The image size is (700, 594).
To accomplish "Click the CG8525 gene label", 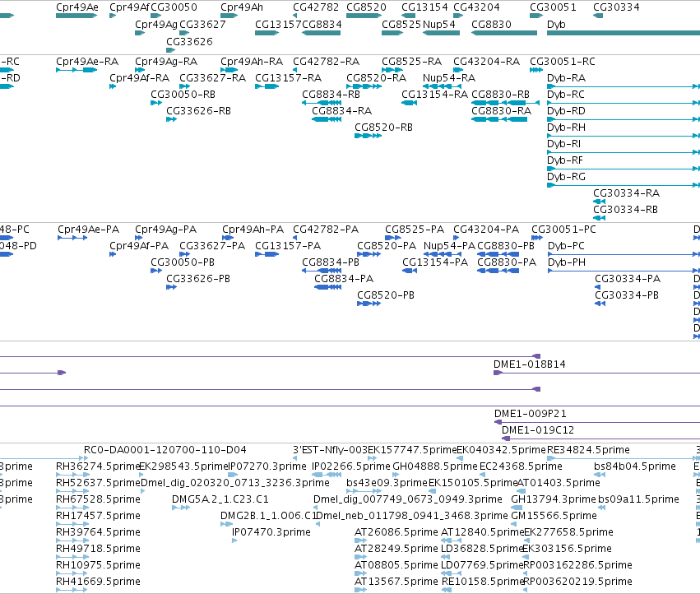I will (401, 25).
